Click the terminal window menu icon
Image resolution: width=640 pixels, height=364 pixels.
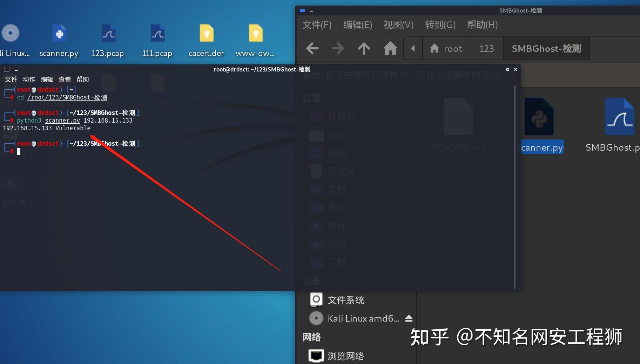click(7, 69)
